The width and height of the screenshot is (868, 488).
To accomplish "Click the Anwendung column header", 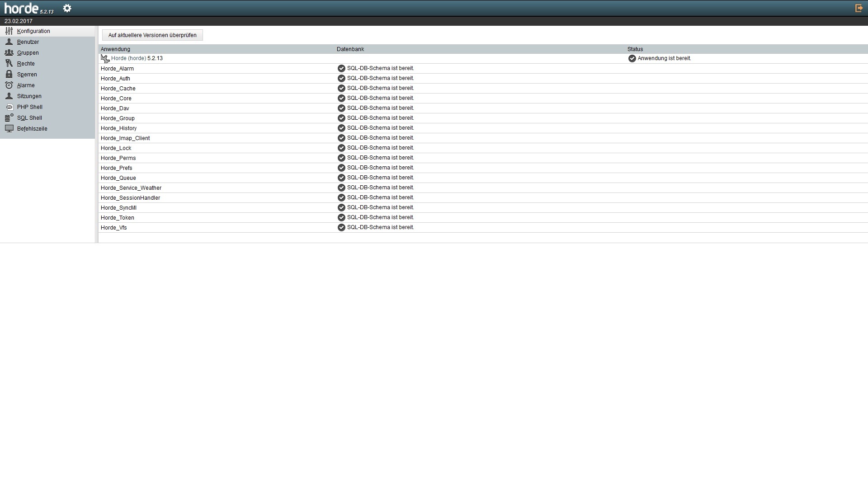I will point(115,49).
